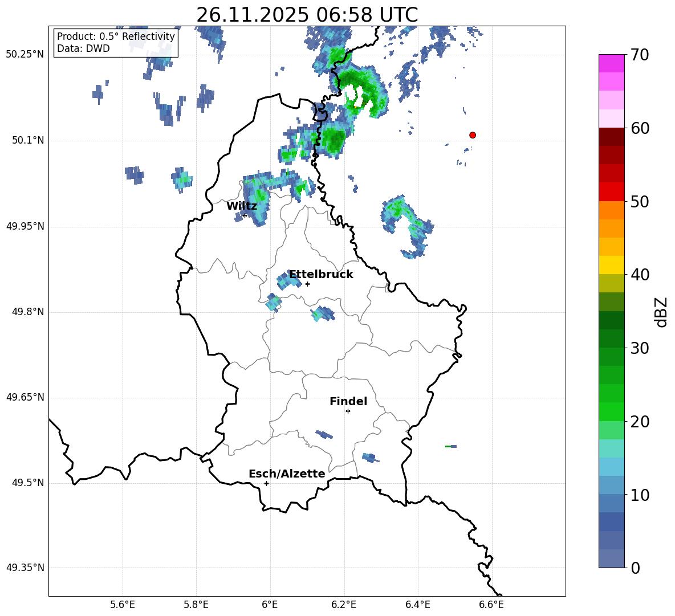Click the Esch/Alzette station cross marker
675x616 pixels.
(x=266, y=483)
